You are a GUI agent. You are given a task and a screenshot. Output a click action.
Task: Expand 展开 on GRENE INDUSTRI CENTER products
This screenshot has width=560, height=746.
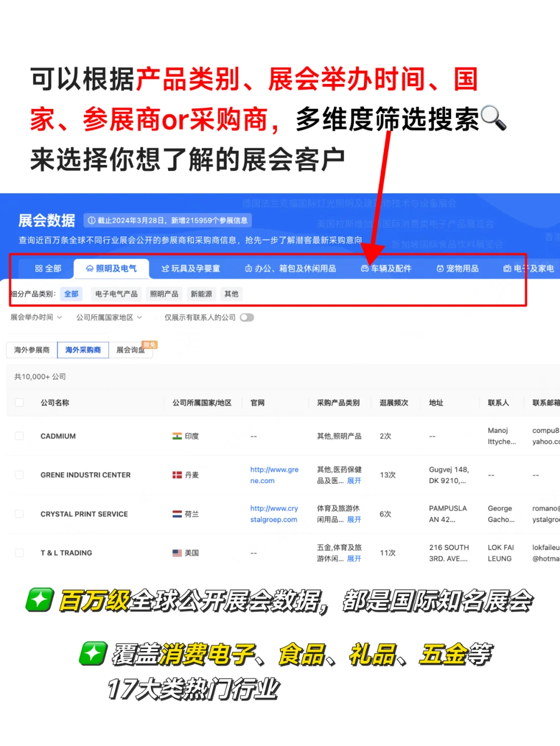(x=354, y=481)
